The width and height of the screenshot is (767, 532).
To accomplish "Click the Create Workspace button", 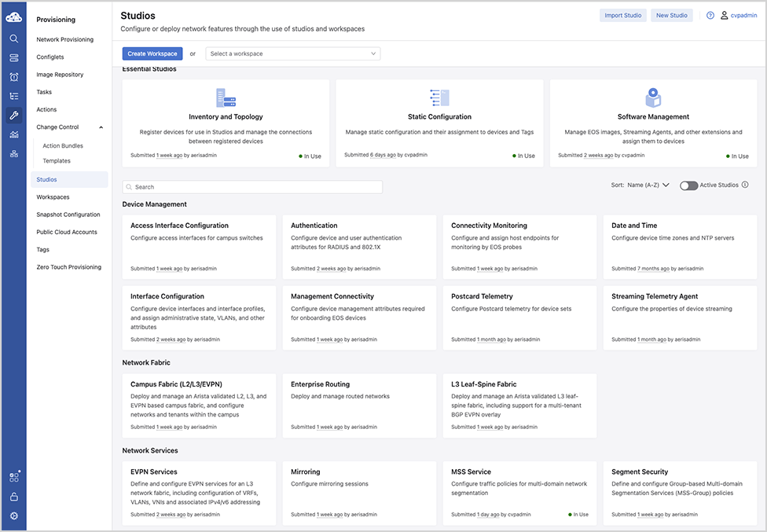I will [152, 53].
